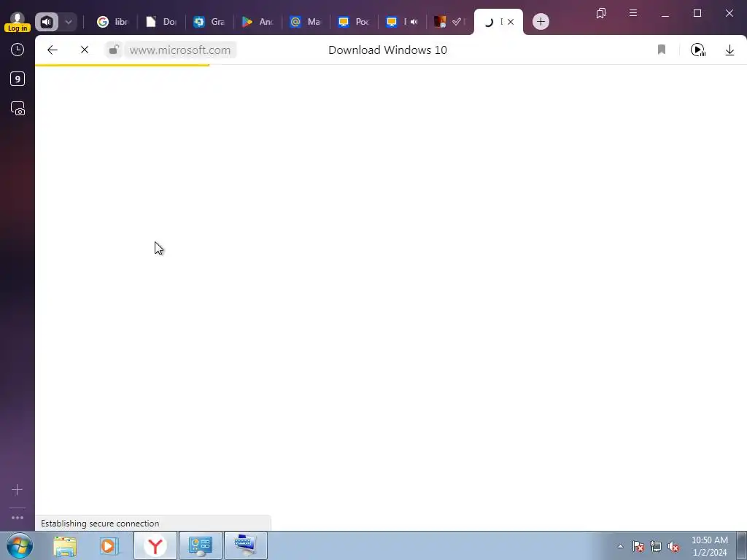Stop loading the page
Screen dimensions: 747x560
coord(85,50)
